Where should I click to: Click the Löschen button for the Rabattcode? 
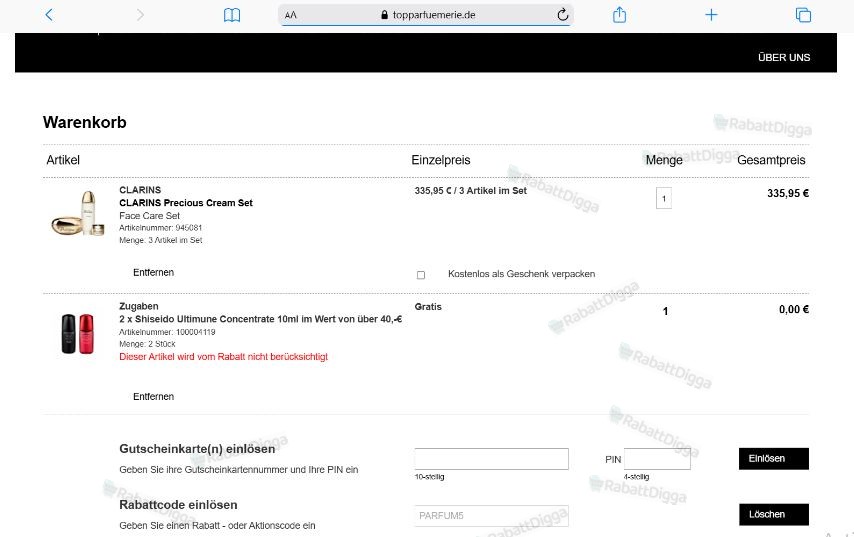click(x=773, y=514)
